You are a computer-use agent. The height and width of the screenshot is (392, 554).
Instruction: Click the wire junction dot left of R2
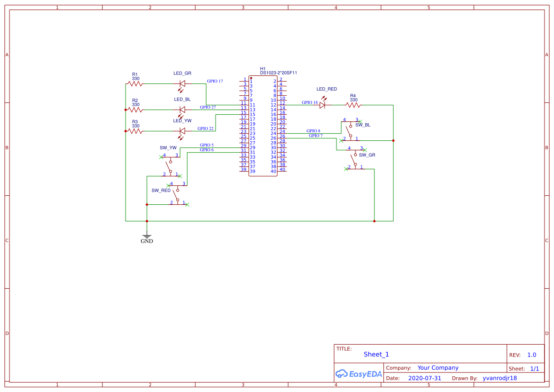(x=126, y=110)
